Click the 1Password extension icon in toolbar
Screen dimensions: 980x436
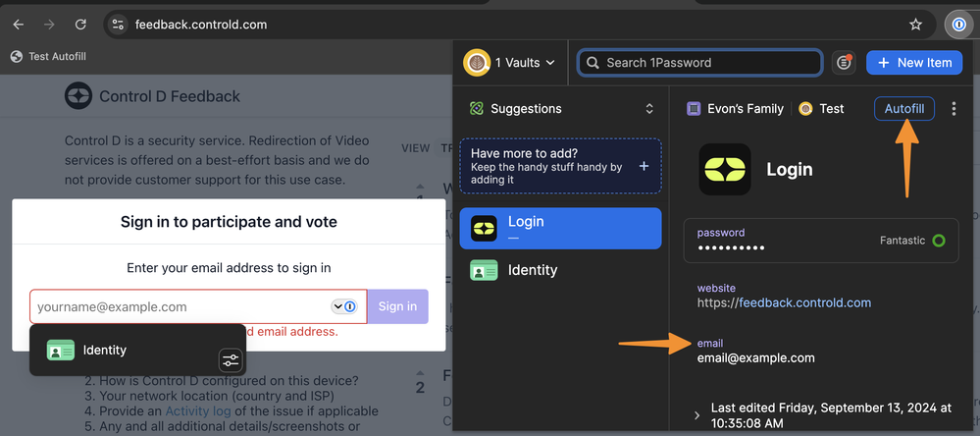click(x=958, y=25)
